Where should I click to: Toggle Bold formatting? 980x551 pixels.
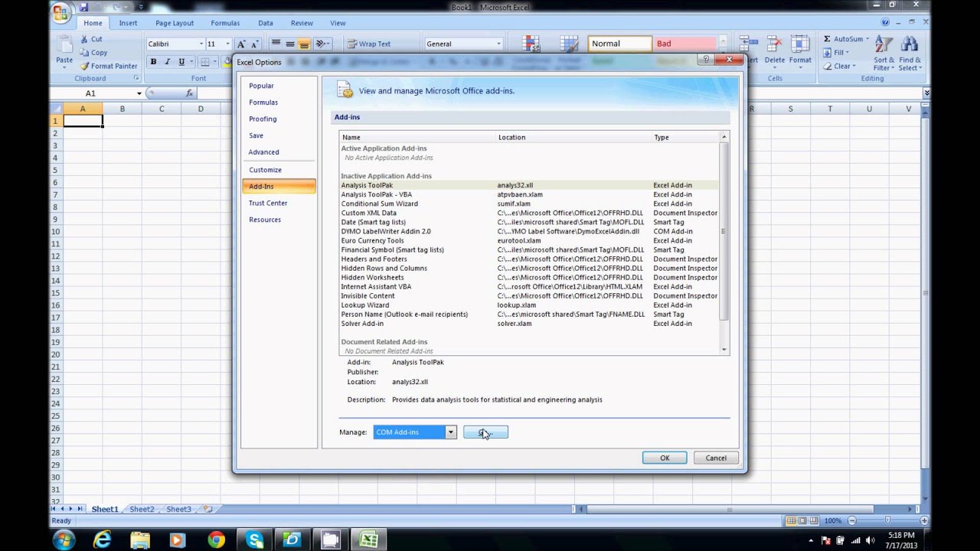pyautogui.click(x=153, y=62)
